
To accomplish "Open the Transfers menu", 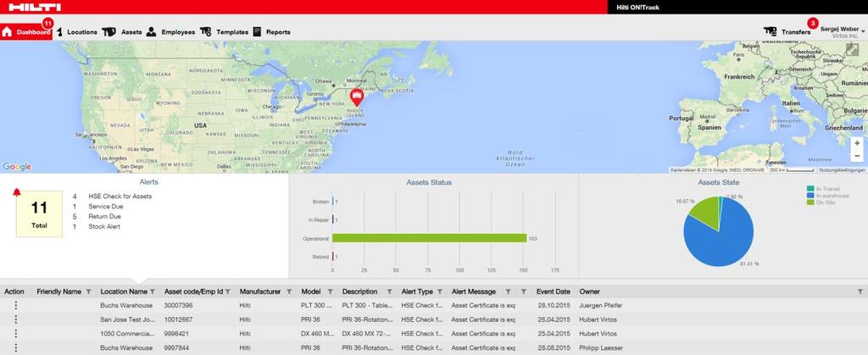I will point(796,32).
